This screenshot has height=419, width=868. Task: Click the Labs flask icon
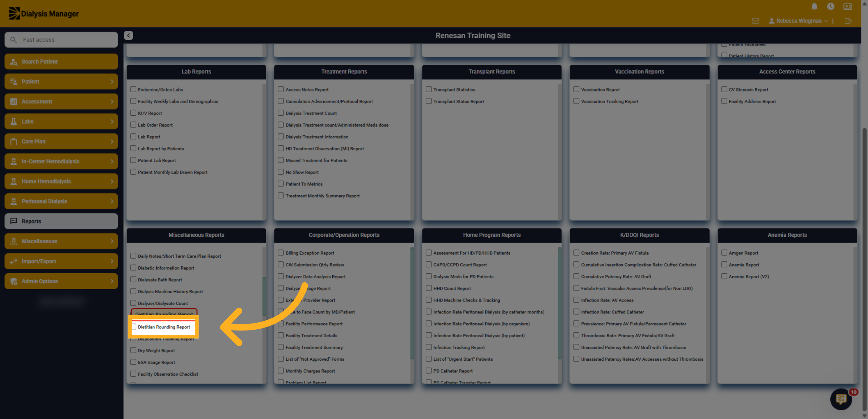click(x=14, y=121)
